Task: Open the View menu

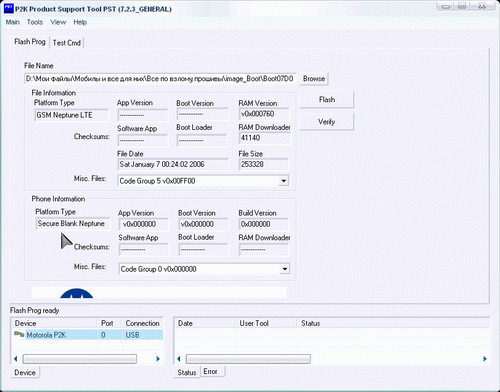Action: (58, 22)
